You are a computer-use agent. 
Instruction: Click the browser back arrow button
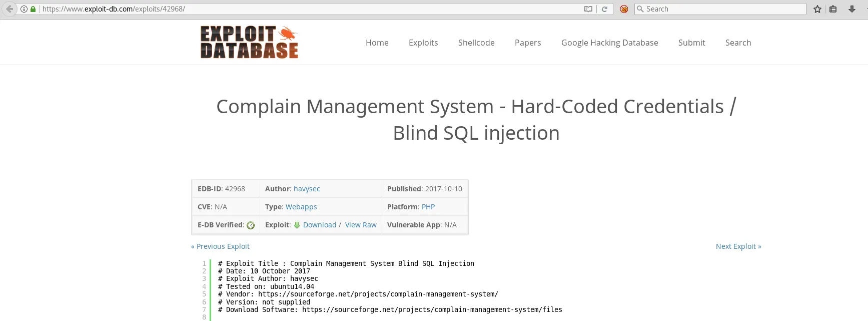click(x=10, y=9)
